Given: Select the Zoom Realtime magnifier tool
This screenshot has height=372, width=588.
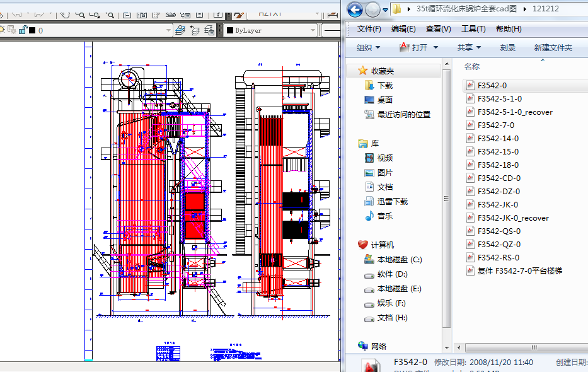Looking at the screenshot, I should pos(81,15).
